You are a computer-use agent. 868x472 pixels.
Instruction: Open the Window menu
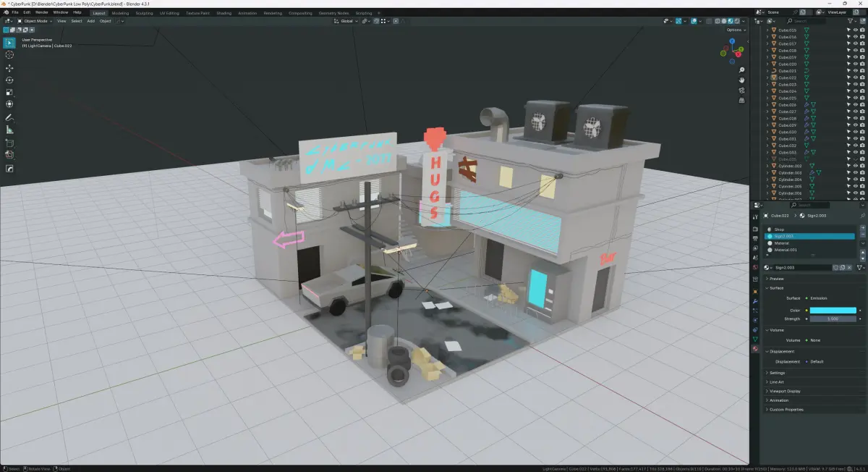61,12
